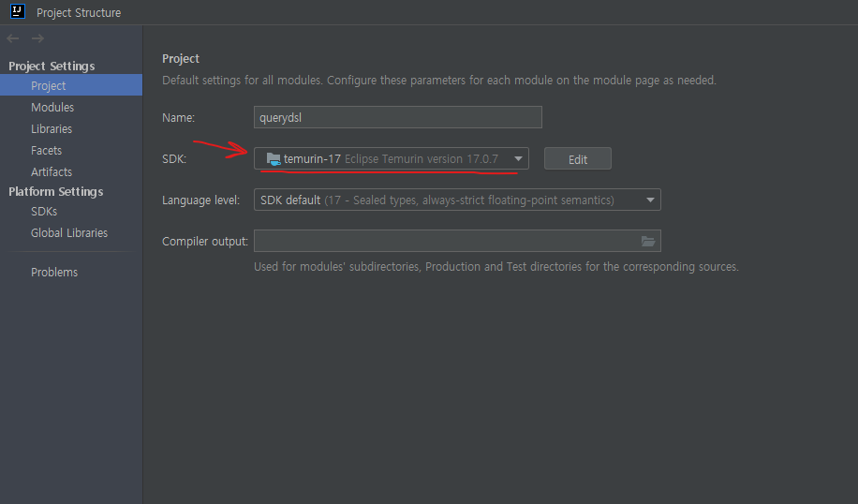Click the back navigation arrow
858x504 pixels.
(x=12, y=38)
